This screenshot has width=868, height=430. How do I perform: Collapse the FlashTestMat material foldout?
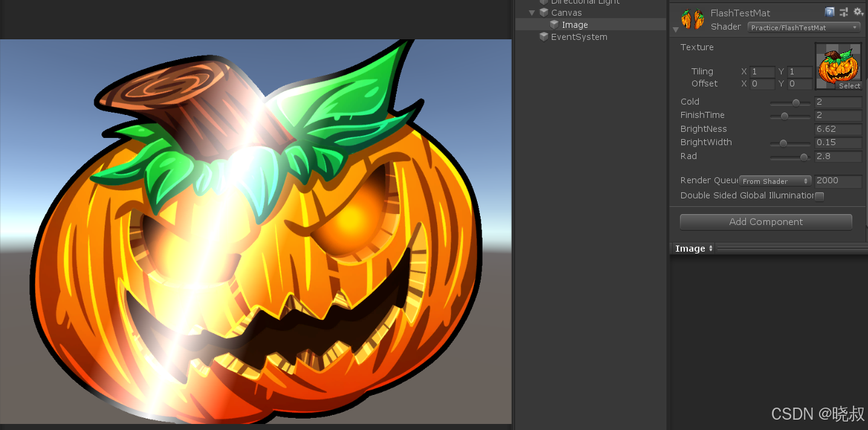click(675, 30)
